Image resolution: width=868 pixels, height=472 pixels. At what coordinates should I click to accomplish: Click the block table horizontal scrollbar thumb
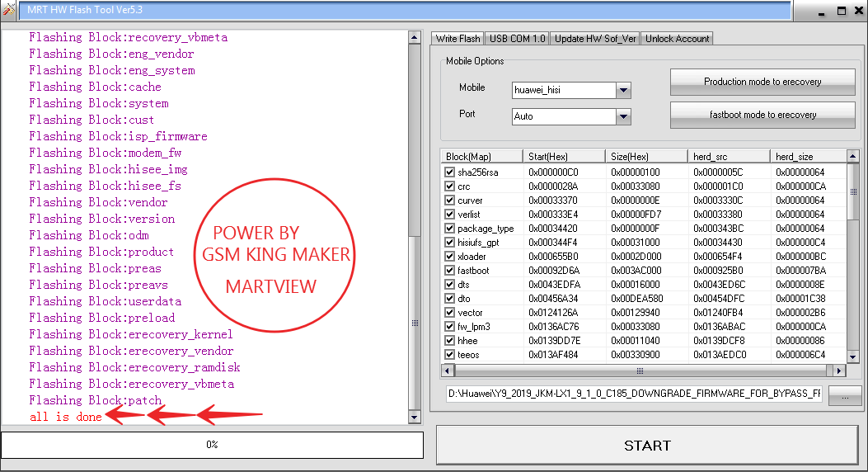(640, 371)
